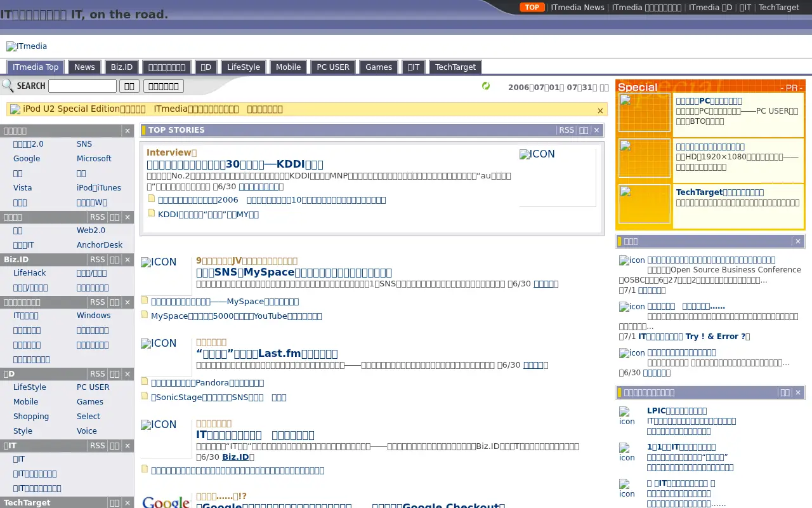Screen dimensions: 812x508
Task: Visit the LifeHack link under Biz.ID
Action: 30,273
